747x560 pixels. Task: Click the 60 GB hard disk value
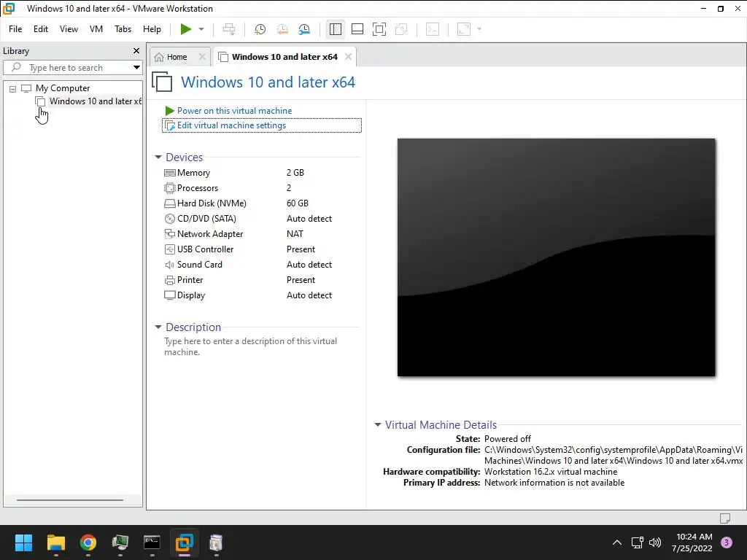tap(298, 203)
